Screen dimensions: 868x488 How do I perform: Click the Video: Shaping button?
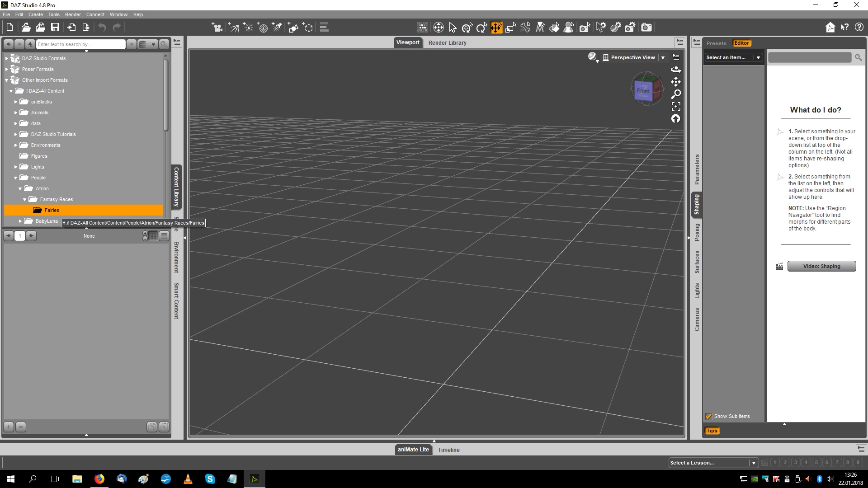(821, 266)
